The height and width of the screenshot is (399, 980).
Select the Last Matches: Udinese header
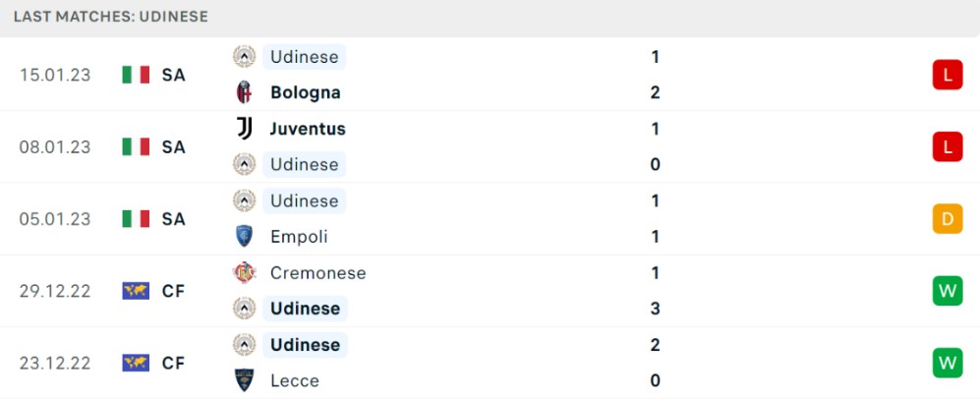tap(111, 17)
